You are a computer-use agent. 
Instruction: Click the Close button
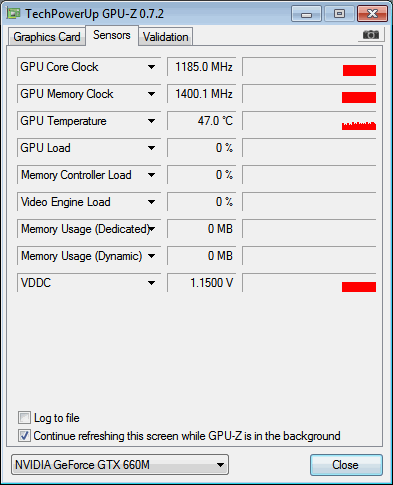point(346,465)
